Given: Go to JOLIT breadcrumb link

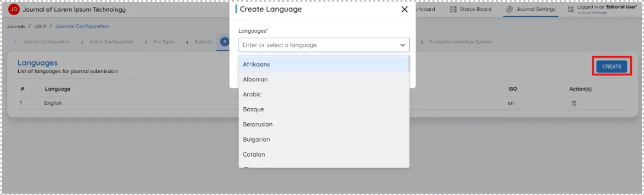Looking at the screenshot, I should (40, 26).
